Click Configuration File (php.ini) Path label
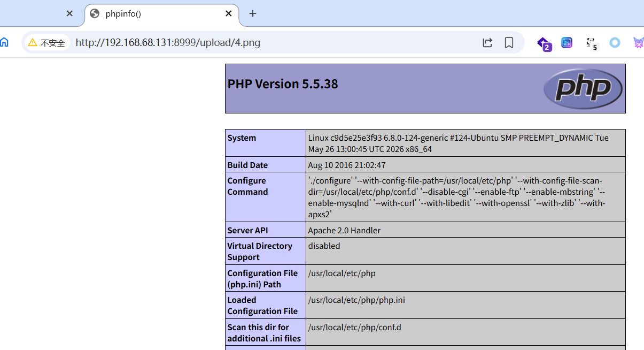The image size is (644, 350). tap(262, 279)
